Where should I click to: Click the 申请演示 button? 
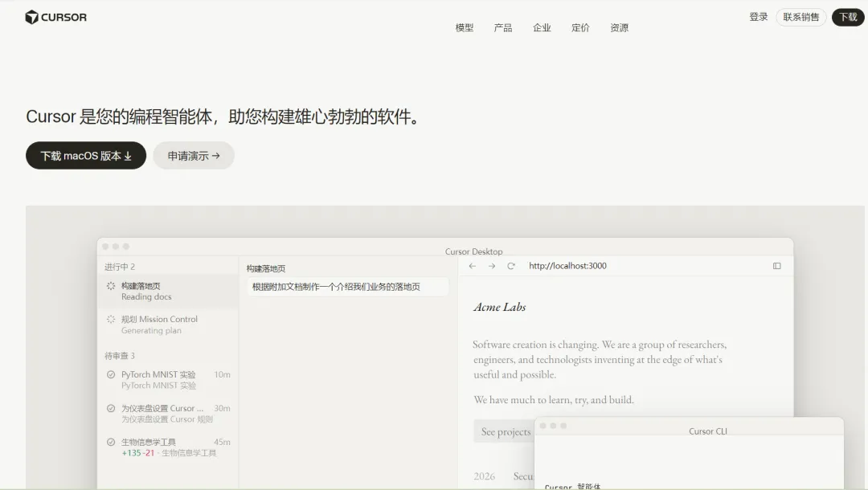[x=194, y=155]
